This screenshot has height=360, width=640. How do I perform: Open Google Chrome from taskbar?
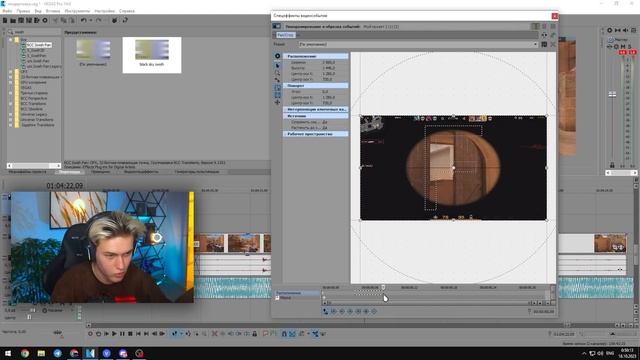[x=25, y=353]
